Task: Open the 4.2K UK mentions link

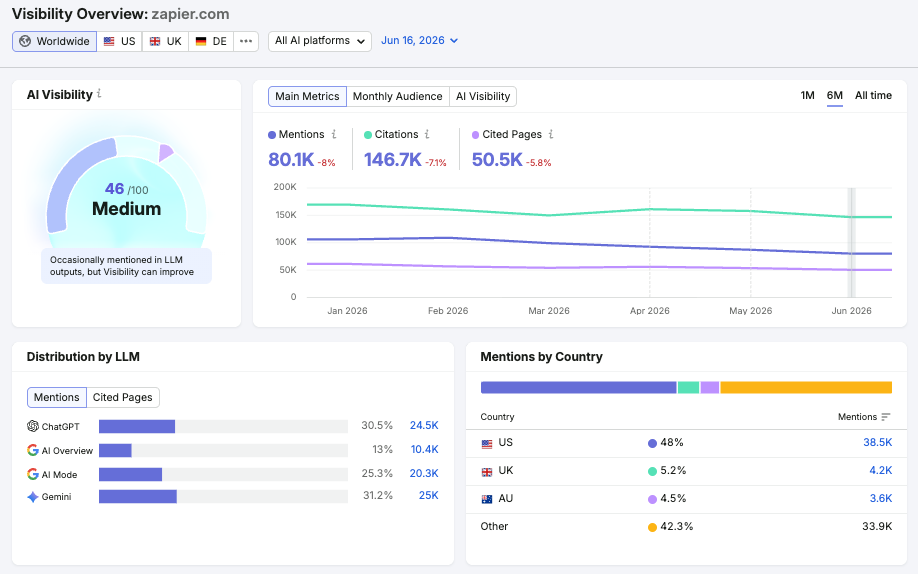Action: click(881, 470)
